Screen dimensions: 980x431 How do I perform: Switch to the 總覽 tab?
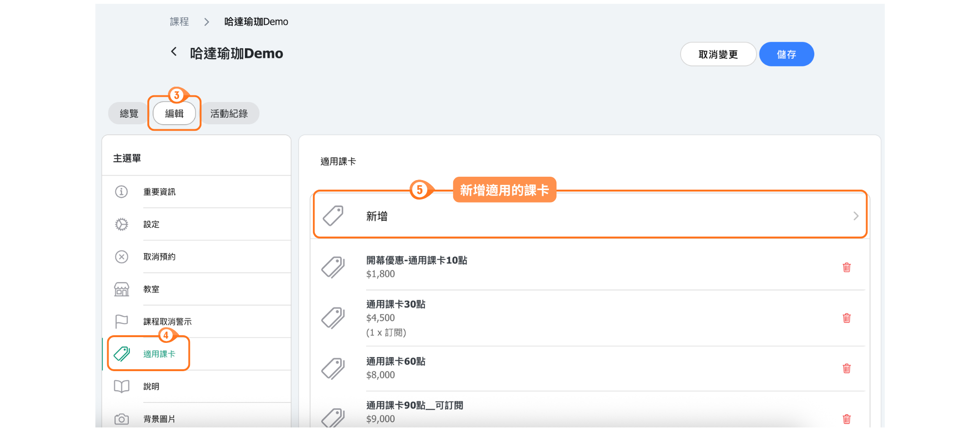[x=129, y=113]
